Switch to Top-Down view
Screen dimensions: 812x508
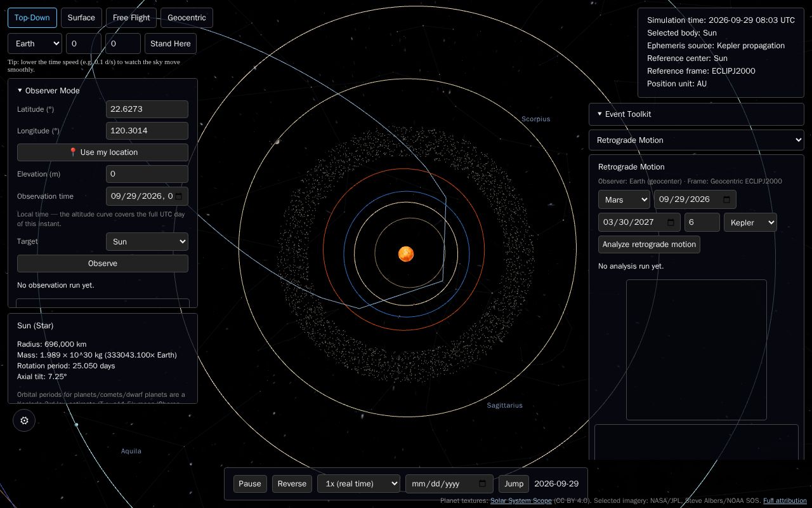pos(32,18)
